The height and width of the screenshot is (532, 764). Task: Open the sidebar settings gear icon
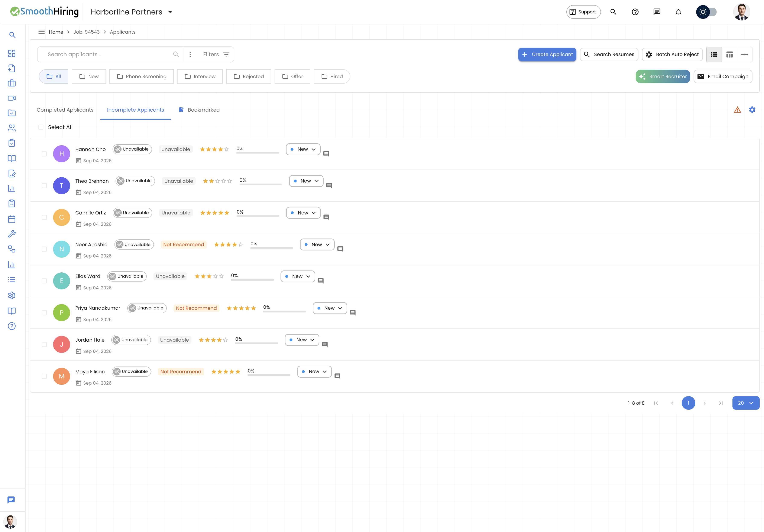12,295
